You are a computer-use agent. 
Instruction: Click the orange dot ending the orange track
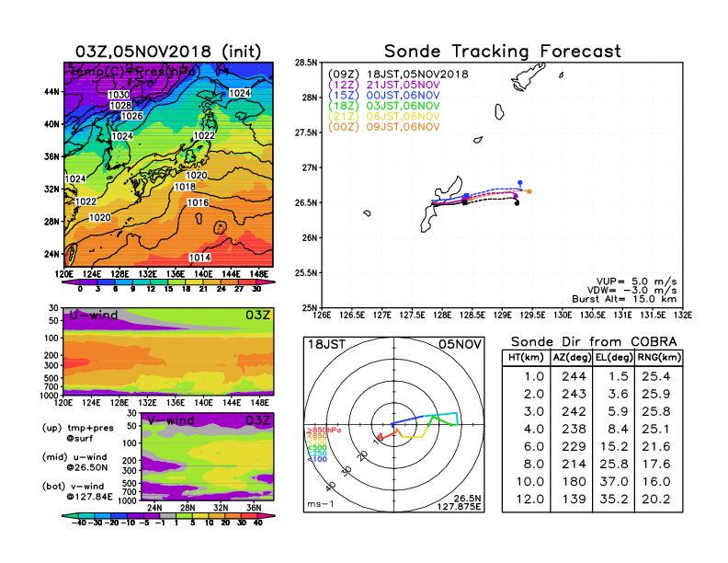coord(529,191)
